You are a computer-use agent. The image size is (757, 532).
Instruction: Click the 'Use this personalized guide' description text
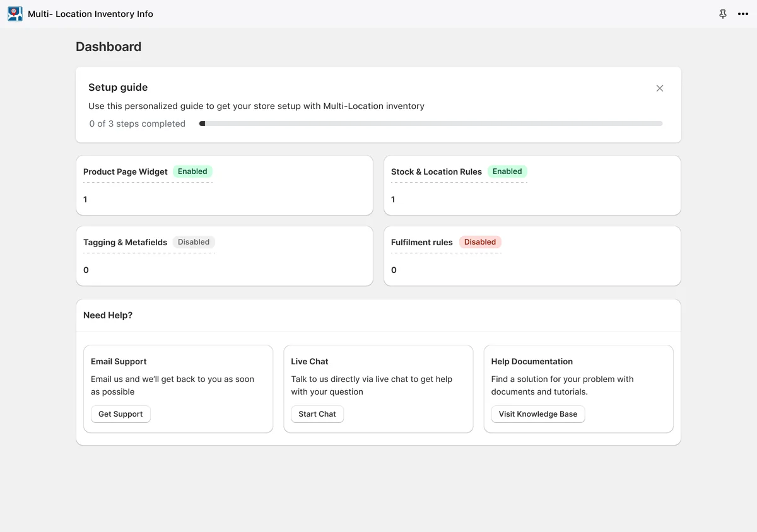click(x=256, y=106)
